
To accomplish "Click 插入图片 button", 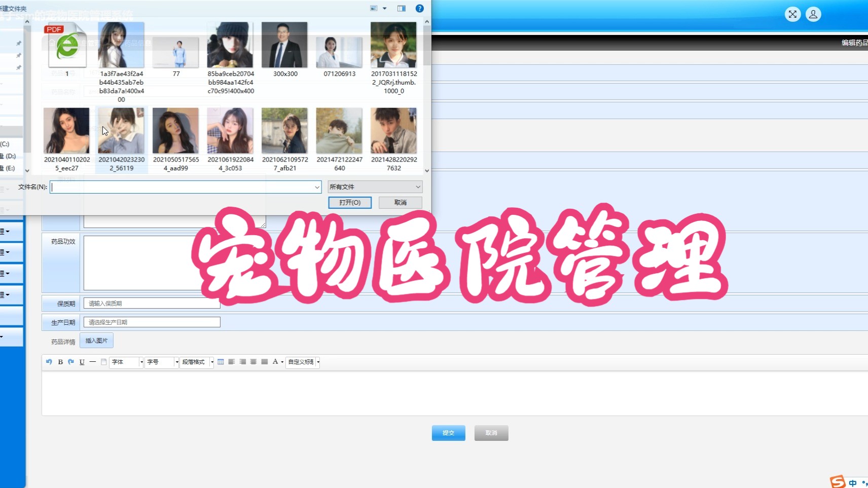I will pos(96,341).
